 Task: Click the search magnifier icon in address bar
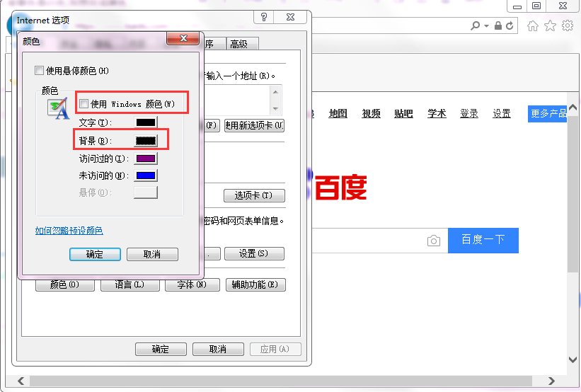pyautogui.click(x=475, y=25)
